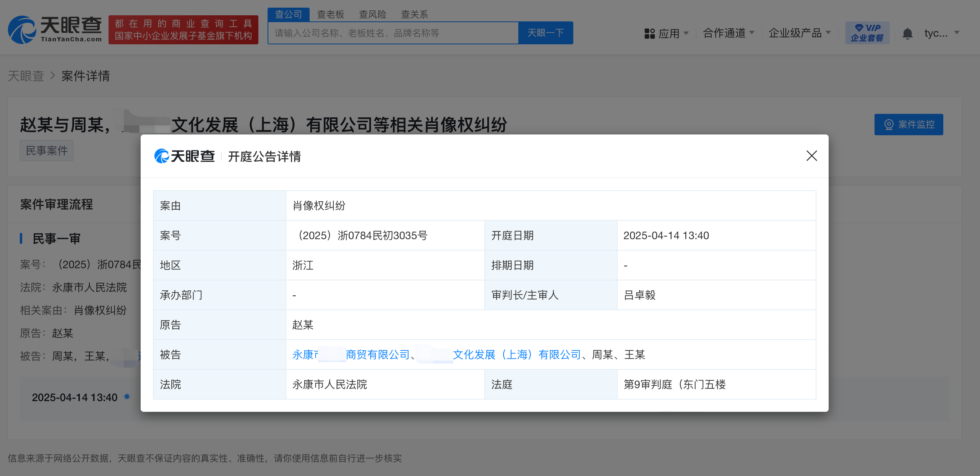Click the notification bell icon

click(907, 34)
